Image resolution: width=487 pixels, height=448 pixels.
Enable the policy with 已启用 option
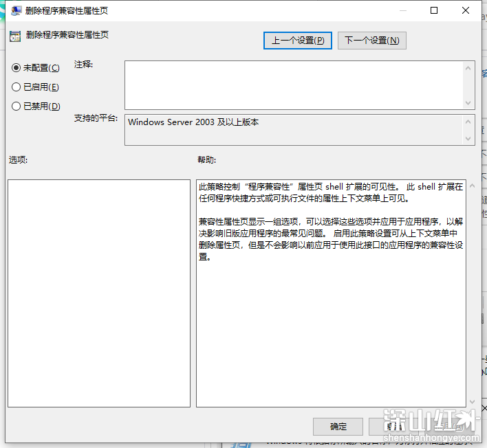click(x=17, y=87)
